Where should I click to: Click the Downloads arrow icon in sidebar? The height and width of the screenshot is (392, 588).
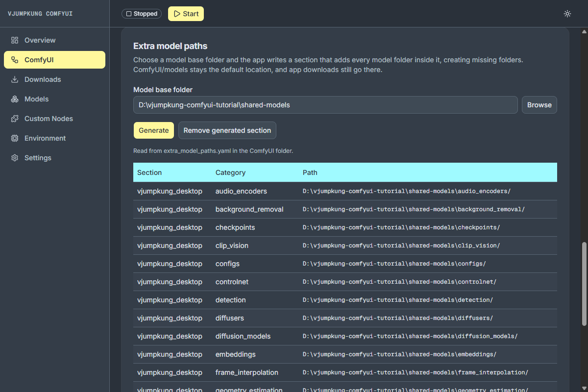coord(15,79)
